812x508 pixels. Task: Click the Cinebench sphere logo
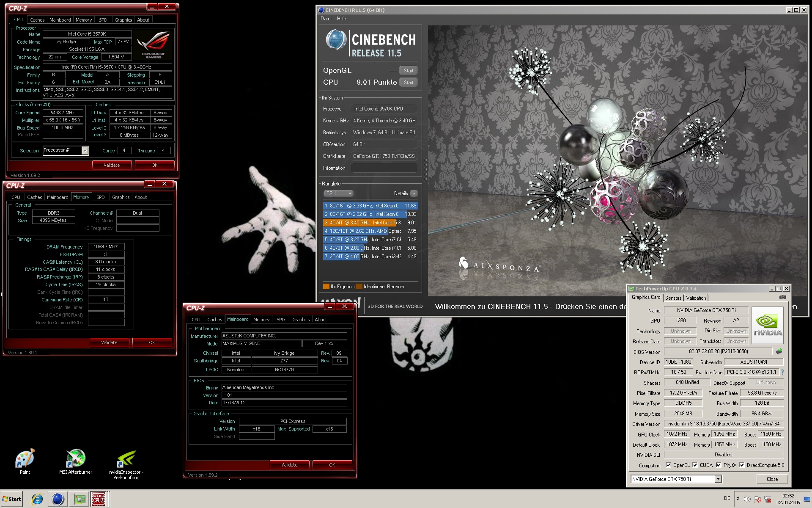336,41
